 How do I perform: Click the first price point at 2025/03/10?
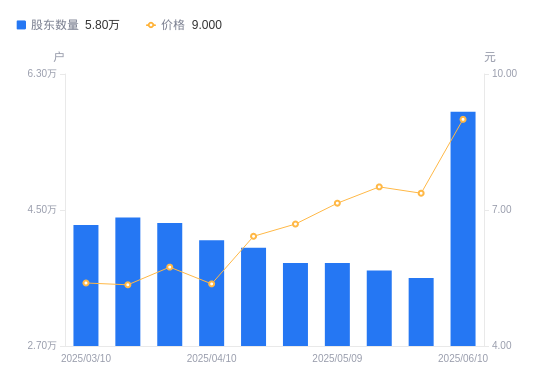coord(86,283)
